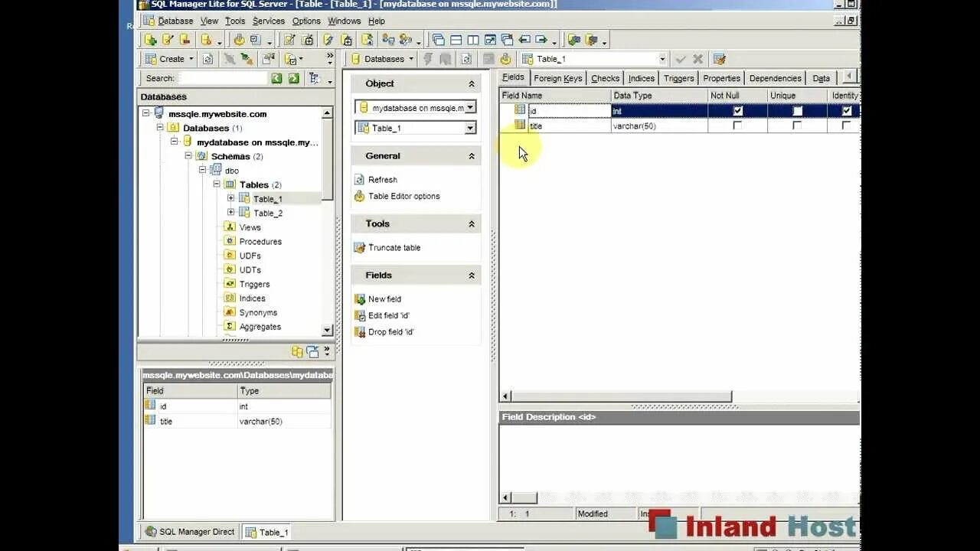Open Table Editor options

[x=404, y=197]
